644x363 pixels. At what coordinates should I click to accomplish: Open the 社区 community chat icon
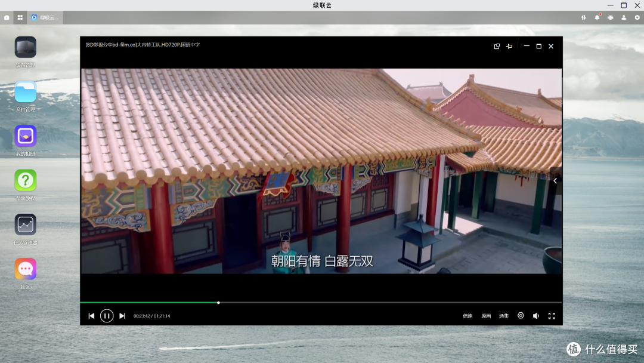[26, 269]
